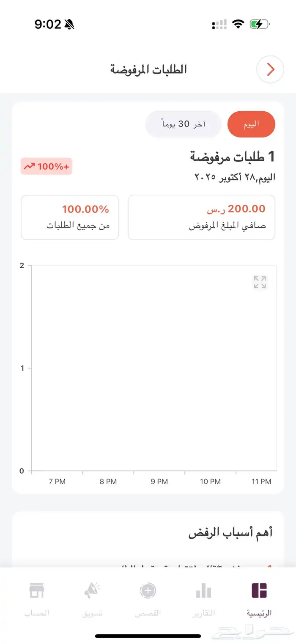The image size is (296, 644).
Task: Tap the chart fullscreen expand icon
Action: (259, 282)
